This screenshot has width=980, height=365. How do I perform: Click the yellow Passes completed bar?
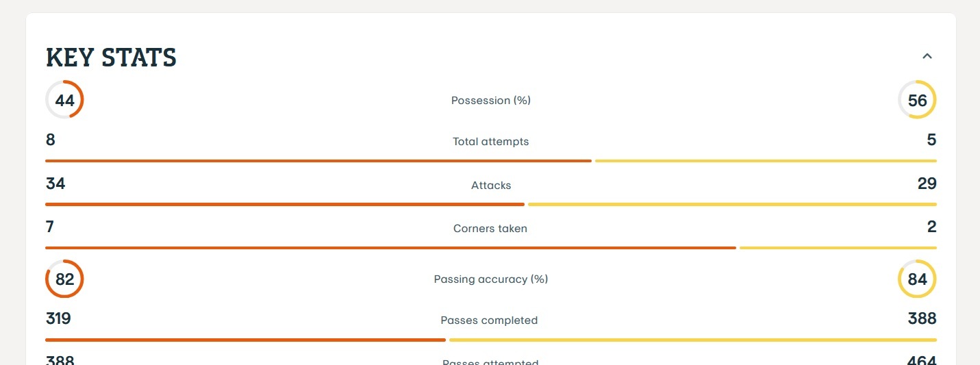coord(692,340)
